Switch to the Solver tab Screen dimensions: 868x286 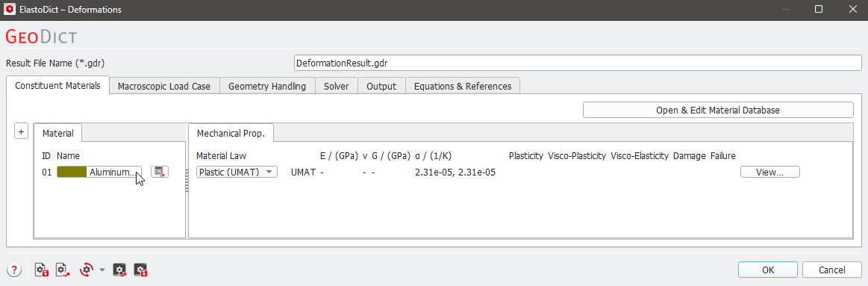point(337,87)
